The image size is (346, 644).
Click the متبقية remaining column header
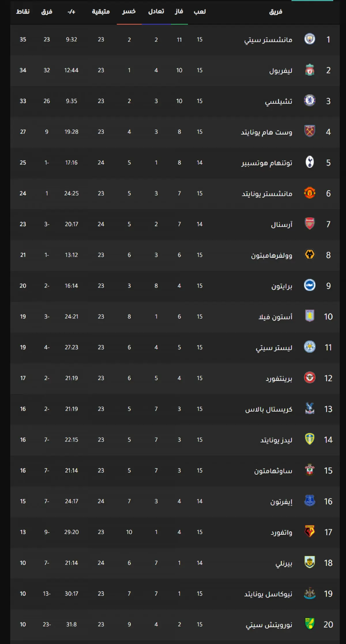[101, 12]
